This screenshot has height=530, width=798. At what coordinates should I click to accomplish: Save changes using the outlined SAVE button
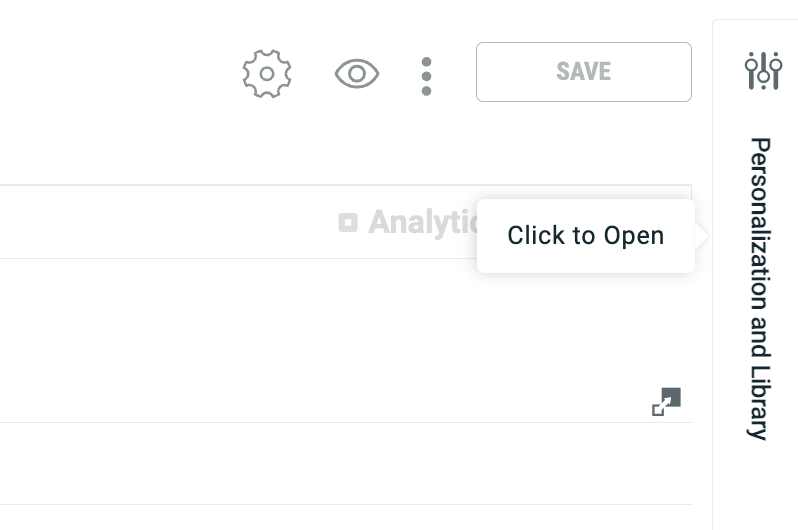(583, 72)
